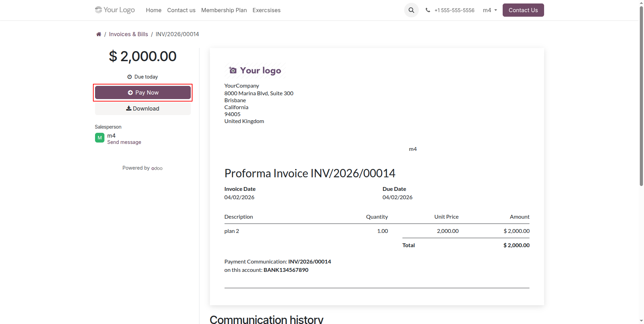Click the phone icon beside the number

point(428,10)
